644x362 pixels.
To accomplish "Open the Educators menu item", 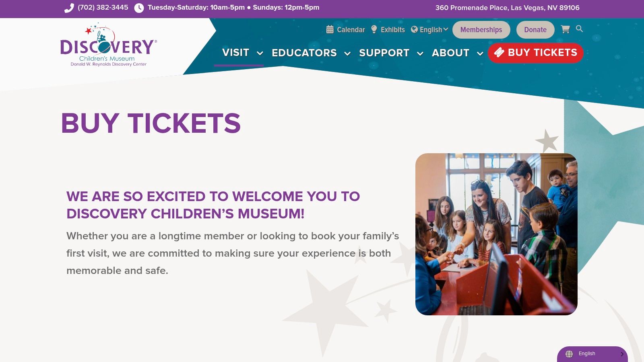I will [x=304, y=53].
